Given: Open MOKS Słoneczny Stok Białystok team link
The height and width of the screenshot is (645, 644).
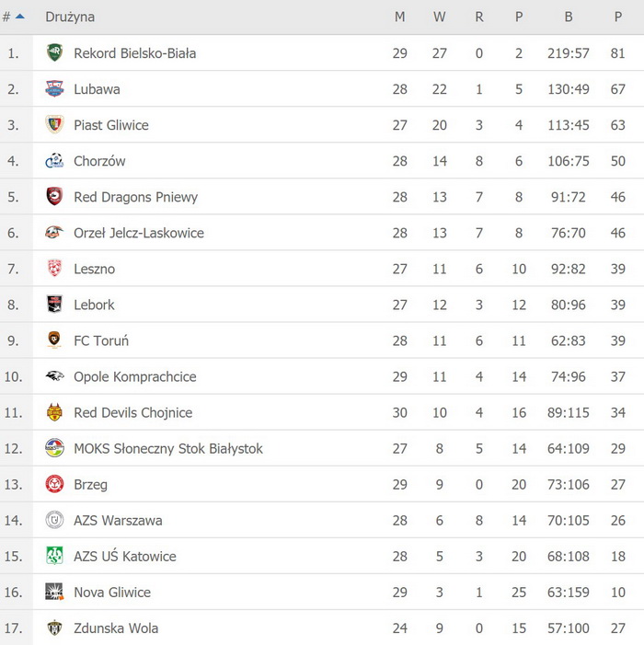Looking at the screenshot, I should point(167,448).
